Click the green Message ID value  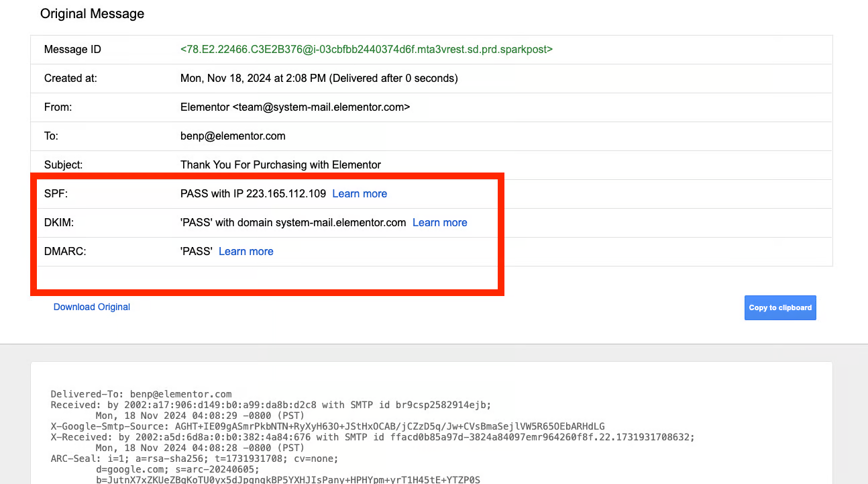tap(366, 49)
